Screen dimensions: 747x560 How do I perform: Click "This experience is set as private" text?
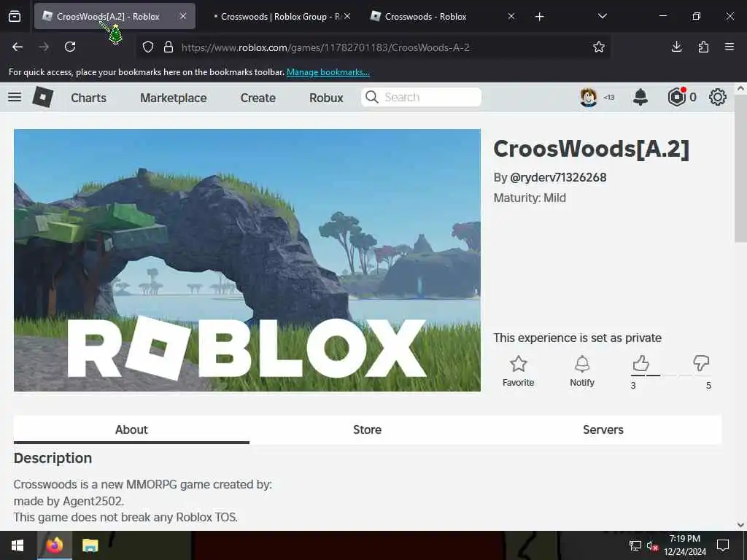click(x=578, y=338)
